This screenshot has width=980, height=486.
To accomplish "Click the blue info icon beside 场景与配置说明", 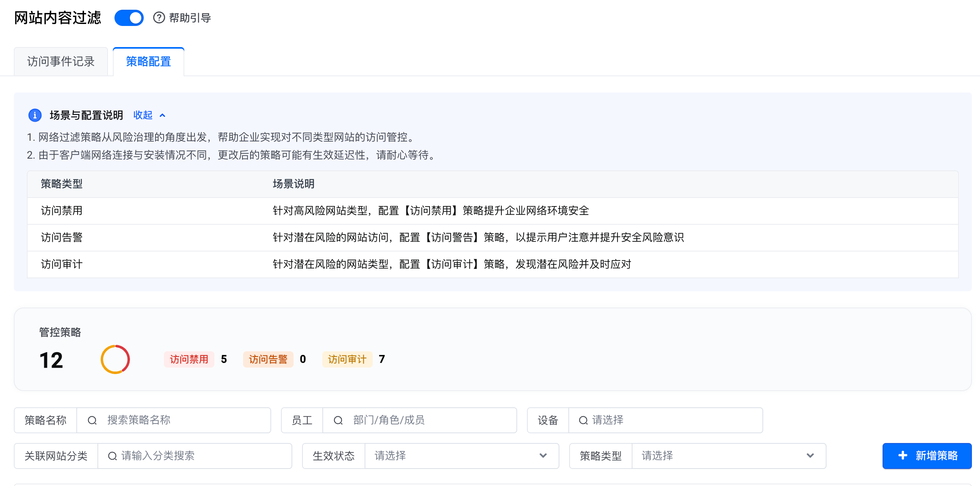I will (35, 115).
